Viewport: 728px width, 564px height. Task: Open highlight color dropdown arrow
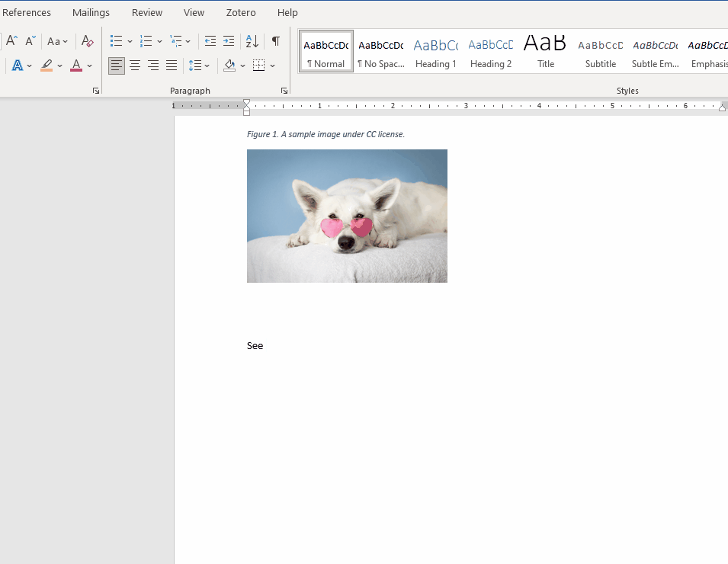(59, 66)
